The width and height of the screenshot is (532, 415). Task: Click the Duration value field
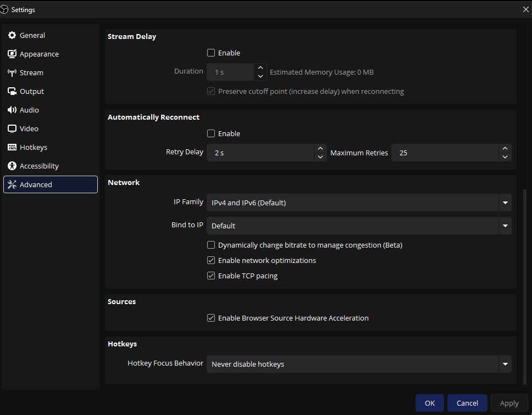tap(231, 72)
